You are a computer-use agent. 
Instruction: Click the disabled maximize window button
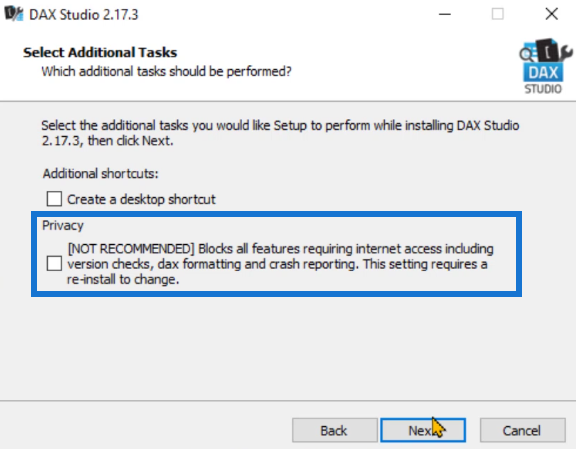498,14
